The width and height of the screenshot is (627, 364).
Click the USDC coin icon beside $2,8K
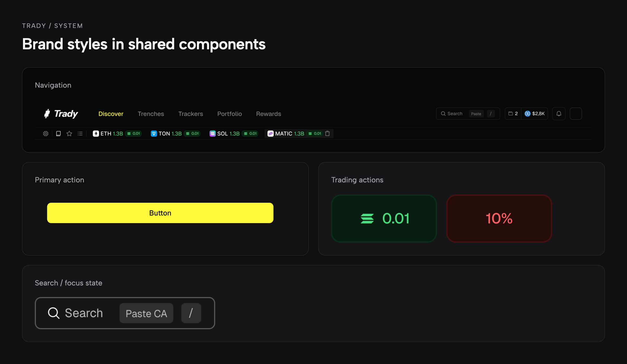(x=527, y=114)
